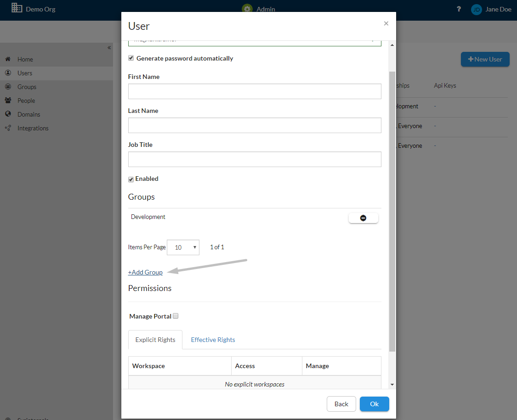The width and height of the screenshot is (517, 420).
Task: Click the Domains globe icon
Action: coord(8,114)
